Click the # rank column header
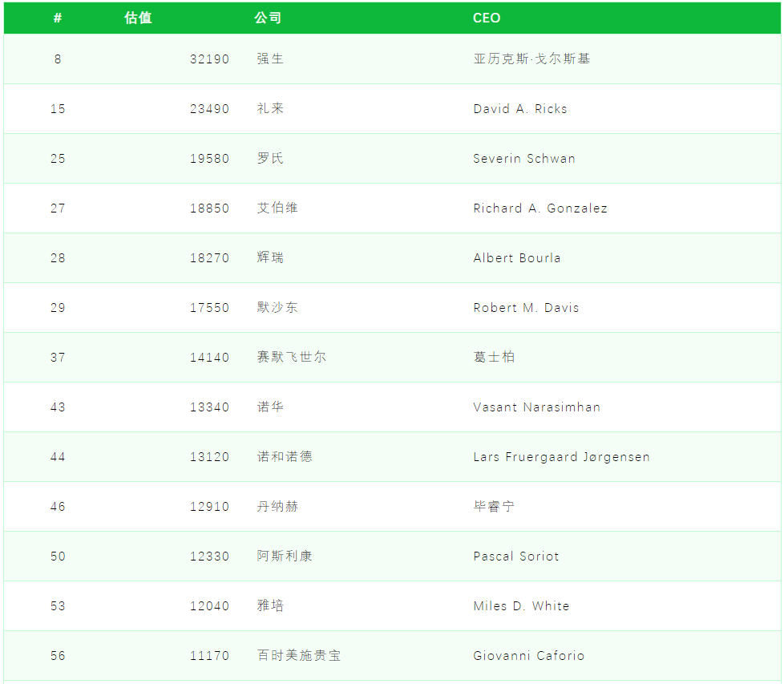Screen dimensions: 784x684 click(x=58, y=18)
